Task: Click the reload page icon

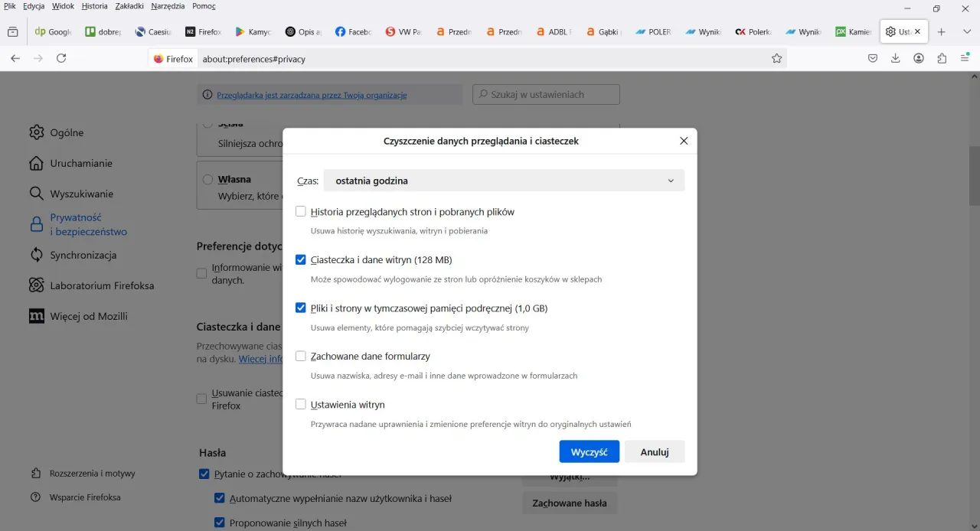Action: tap(61, 58)
